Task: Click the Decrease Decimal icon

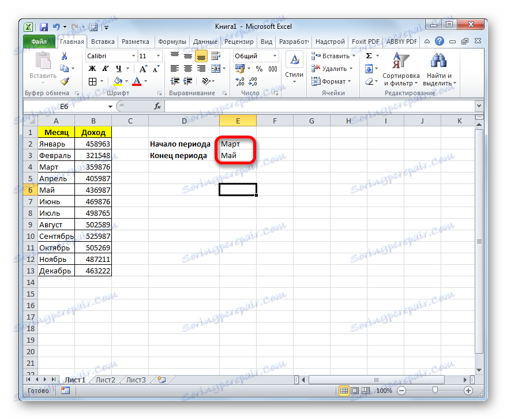Action: [253, 81]
